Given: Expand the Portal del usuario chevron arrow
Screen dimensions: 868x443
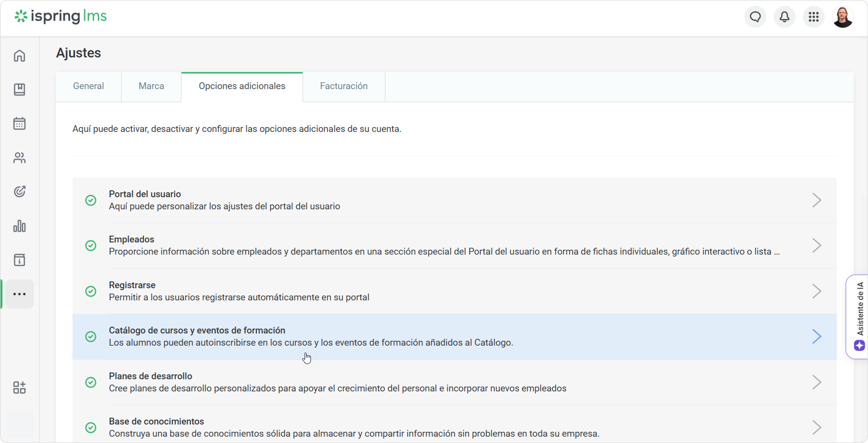Looking at the screenshot, I should pyautogui.click(x=816, y=200).
